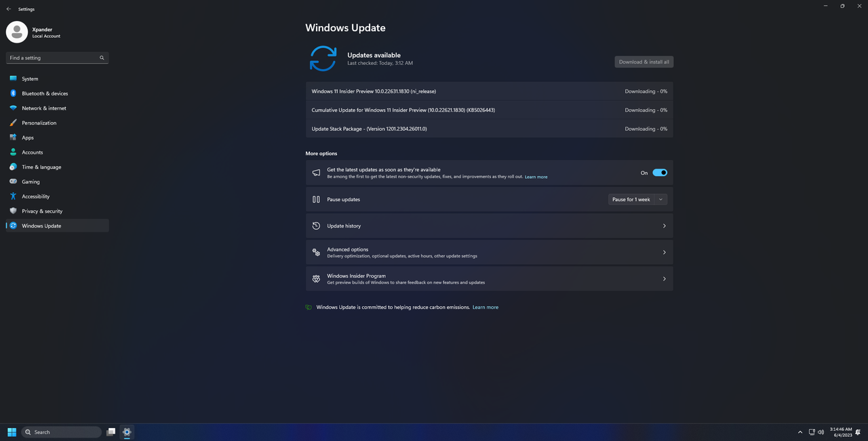Click the Accounts person icon

point(13,152)
